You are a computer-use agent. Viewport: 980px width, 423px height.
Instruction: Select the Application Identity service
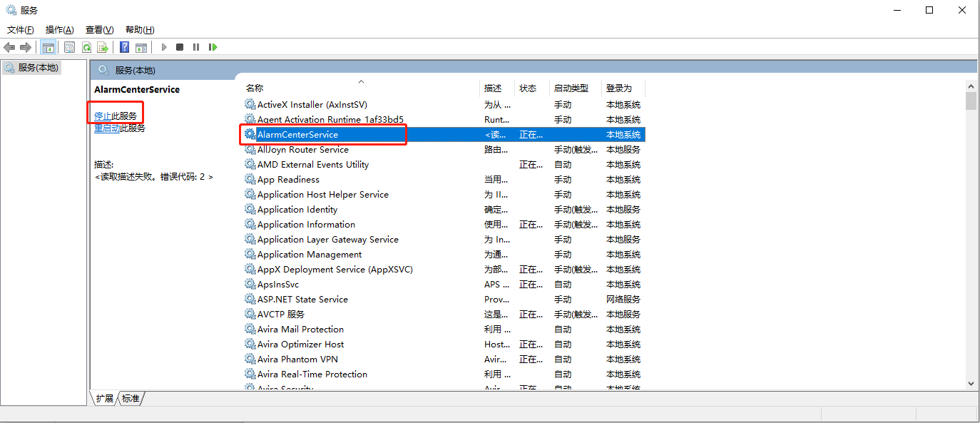click(444, 210)
